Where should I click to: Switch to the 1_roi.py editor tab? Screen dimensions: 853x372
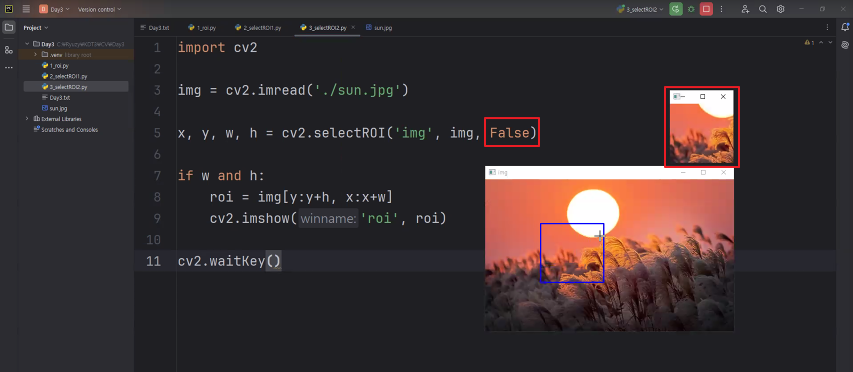click(202, 27)
